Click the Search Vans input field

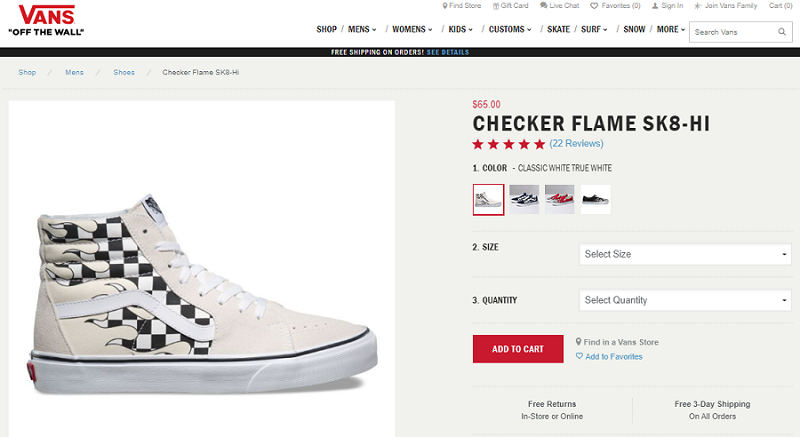click(x=732, y=32)
